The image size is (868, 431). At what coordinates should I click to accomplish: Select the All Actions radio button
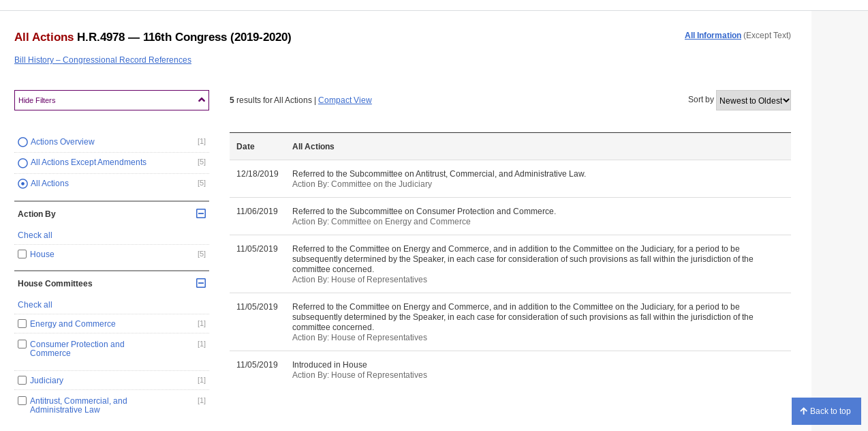[22, 183]
